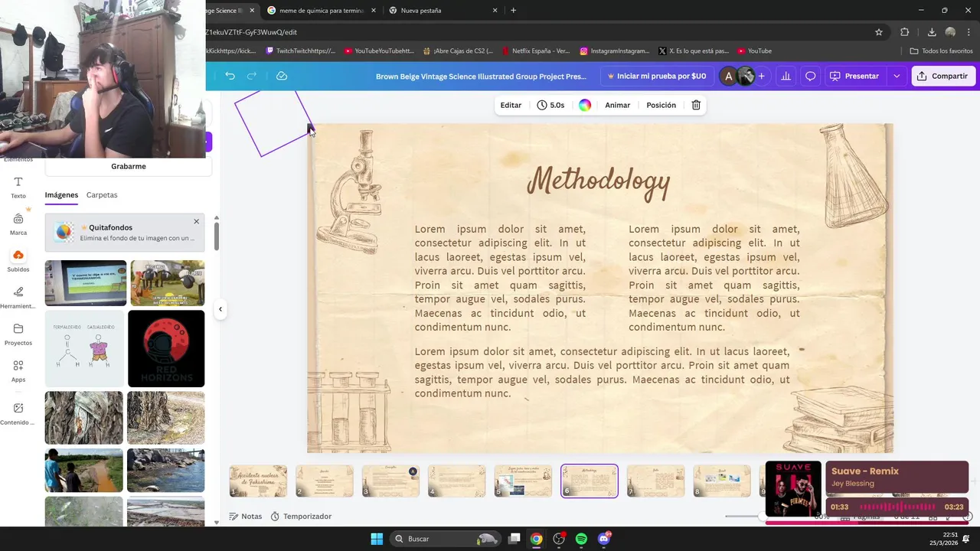Click the Editar button
This screenshot has width=980, height=551.
point(511,105)
